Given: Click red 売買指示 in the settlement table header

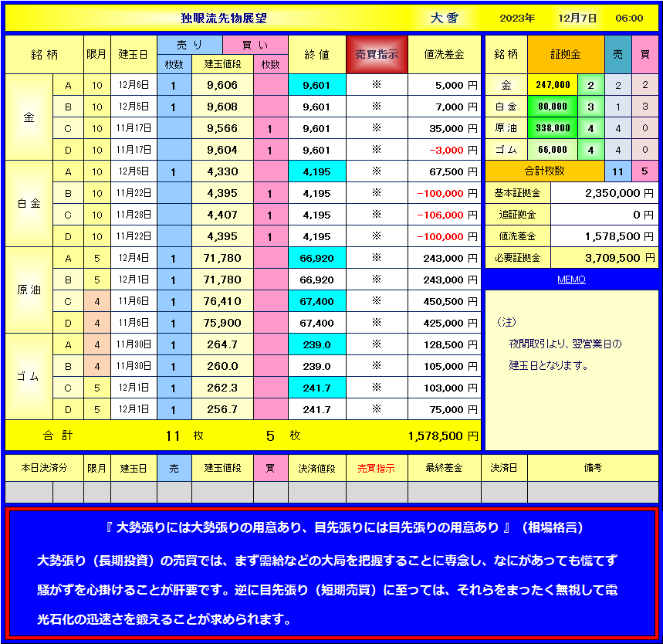Looking at the screenshot, I should point(377,468).
